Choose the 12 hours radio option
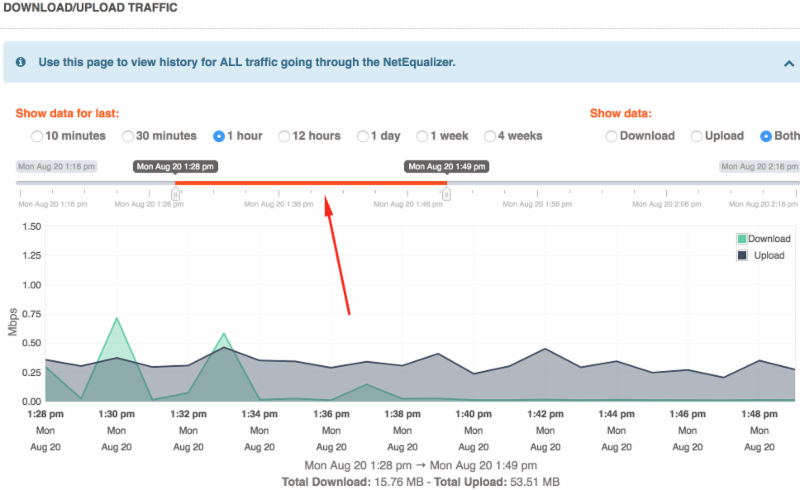800x490 pixels. 285,136
